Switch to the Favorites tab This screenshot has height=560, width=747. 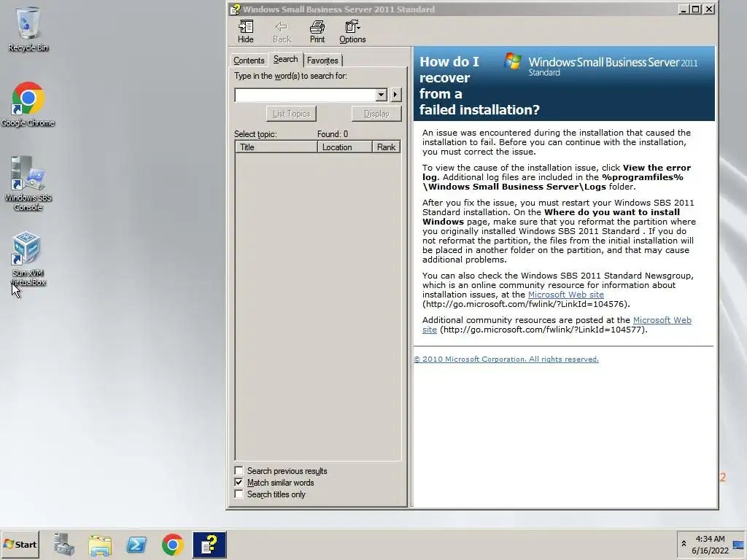(x=322, y=61)
